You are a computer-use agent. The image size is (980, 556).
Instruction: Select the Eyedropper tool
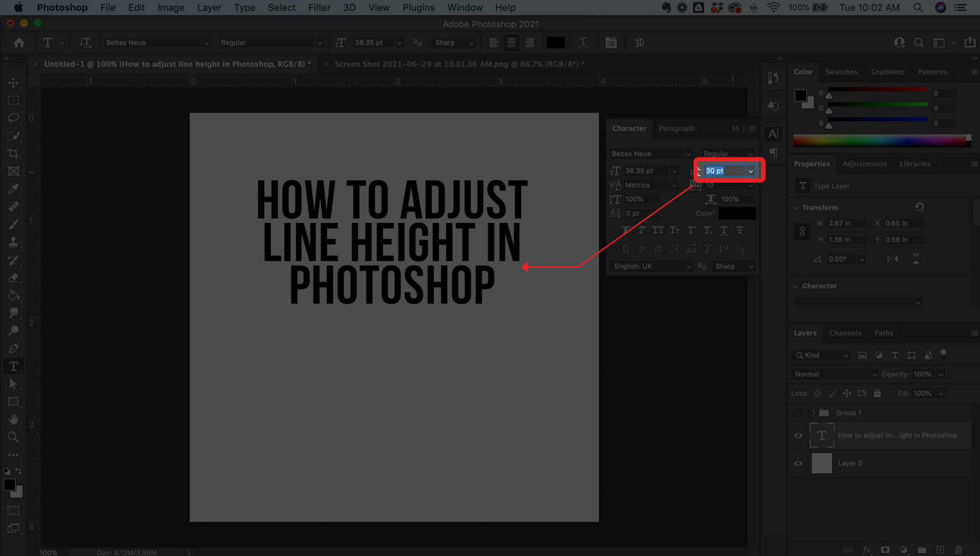[x=13, y=189]
